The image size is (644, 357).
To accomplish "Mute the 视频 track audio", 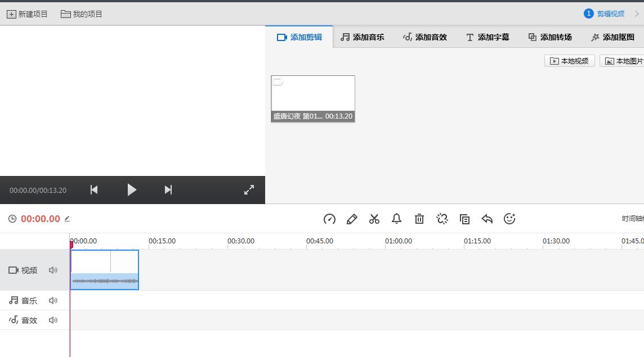I will pos(53,270).
